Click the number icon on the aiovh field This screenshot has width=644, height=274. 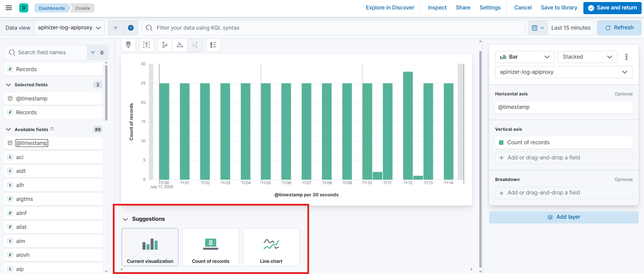point(10,255)
